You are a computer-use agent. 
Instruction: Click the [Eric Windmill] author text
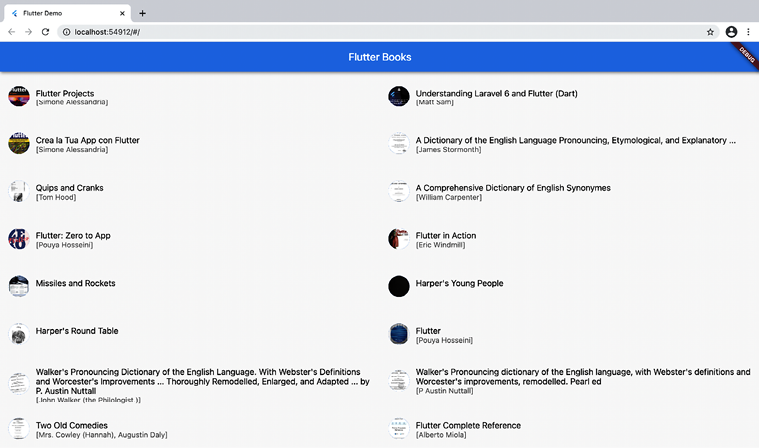[440, 245]
